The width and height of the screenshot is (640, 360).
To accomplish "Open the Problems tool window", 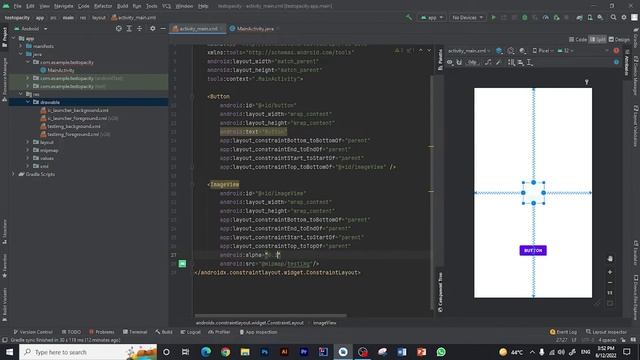I will (x=102, y=332).
